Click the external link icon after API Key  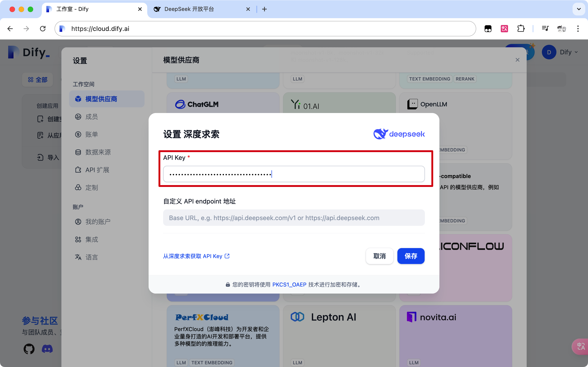point(227,256)
